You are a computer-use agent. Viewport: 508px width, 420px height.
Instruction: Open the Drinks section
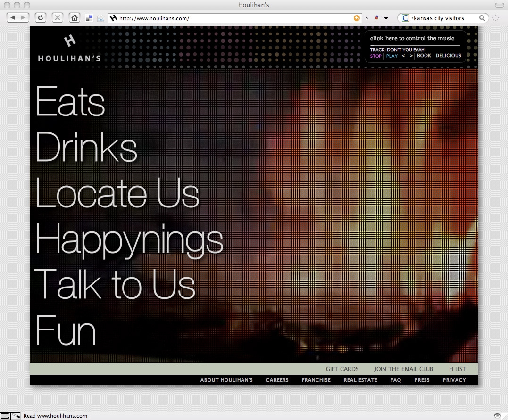pyautogui.click(x=86, y=147)
